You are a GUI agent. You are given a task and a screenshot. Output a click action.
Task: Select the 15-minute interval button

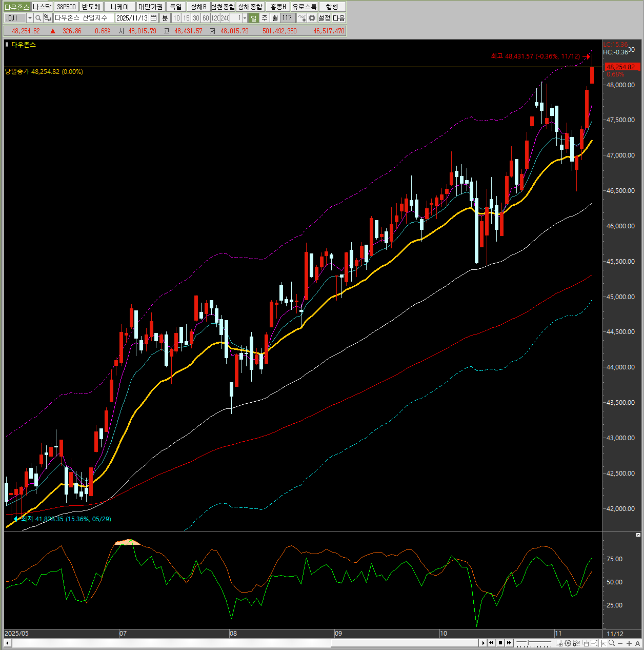coord(186,18)
